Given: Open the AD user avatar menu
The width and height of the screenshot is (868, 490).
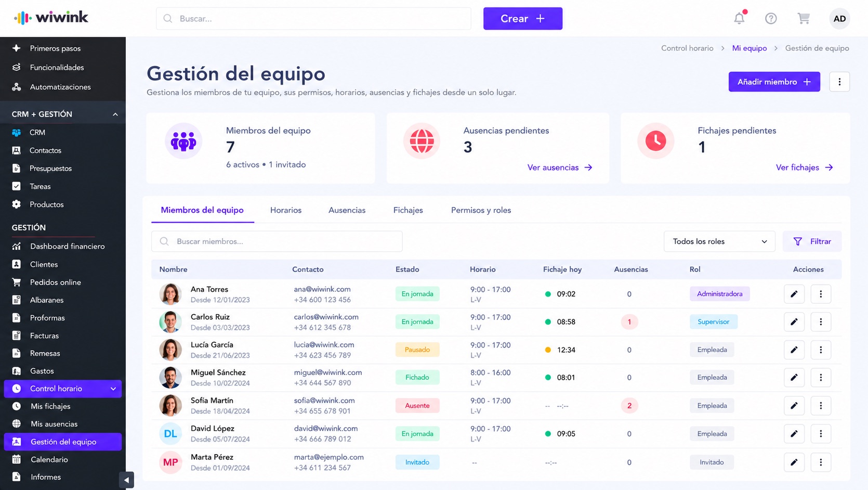Looking at the screenshot, I should [x=839, y=19].
